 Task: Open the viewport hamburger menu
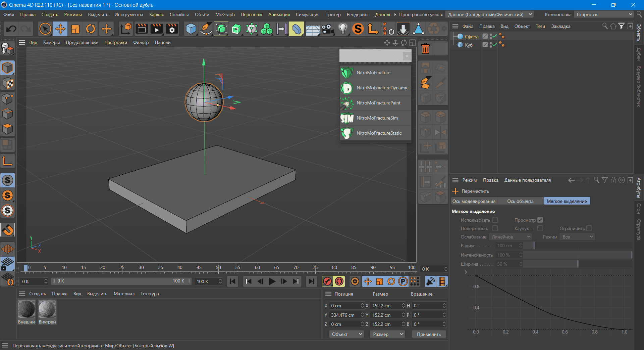click(x=22, y=42)
